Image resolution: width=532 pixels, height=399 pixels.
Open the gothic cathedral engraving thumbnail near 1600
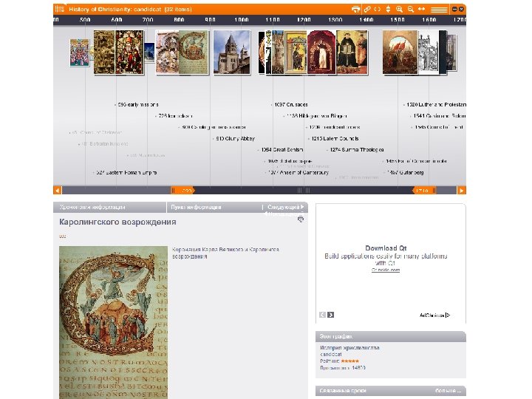click(x=428, y=52)
